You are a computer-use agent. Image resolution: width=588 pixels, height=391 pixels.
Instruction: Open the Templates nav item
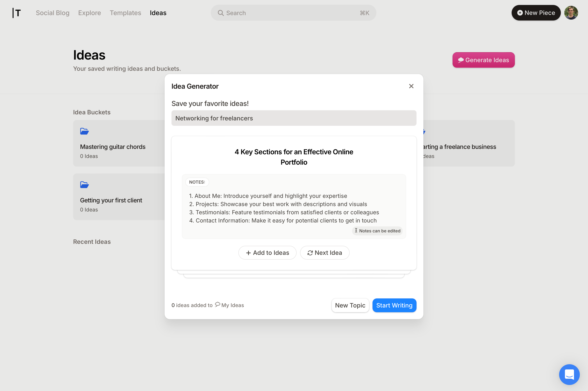click(125, 13)
